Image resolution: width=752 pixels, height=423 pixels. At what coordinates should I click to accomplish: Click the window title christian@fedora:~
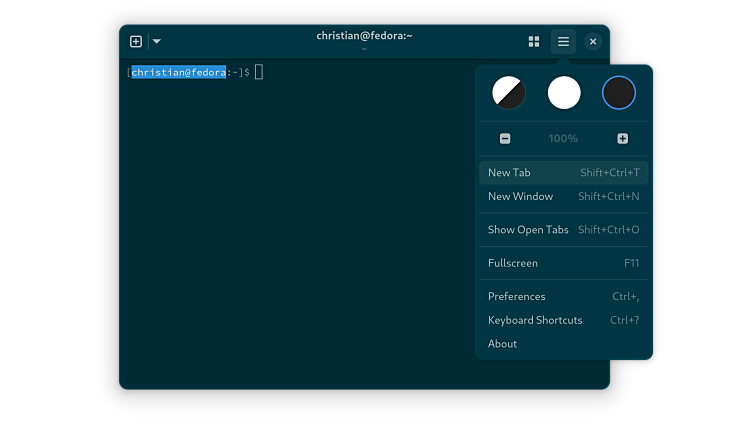[x=364, y=36]
